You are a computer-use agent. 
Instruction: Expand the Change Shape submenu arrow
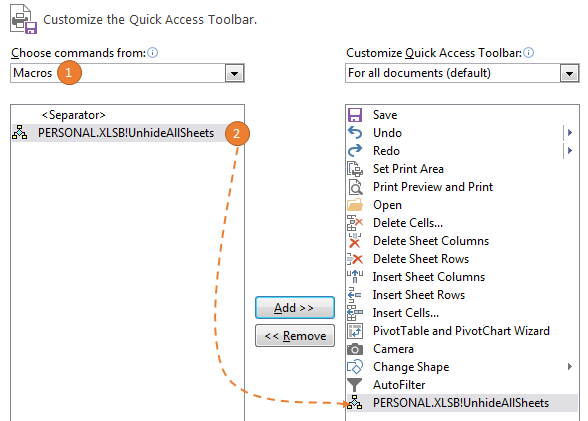click(x=570, y=367)
